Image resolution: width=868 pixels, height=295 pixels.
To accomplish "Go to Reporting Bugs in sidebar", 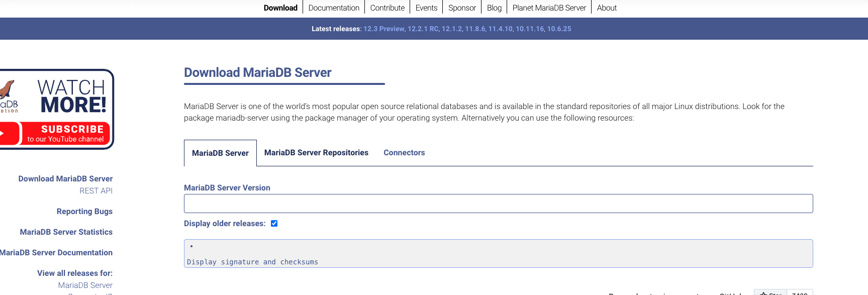I will point(84,212).
